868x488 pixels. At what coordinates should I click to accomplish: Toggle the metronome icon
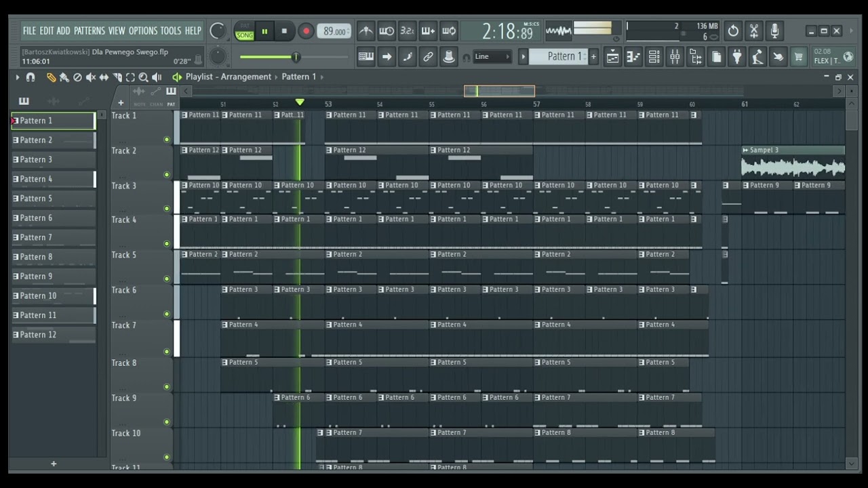click(366, 31)
